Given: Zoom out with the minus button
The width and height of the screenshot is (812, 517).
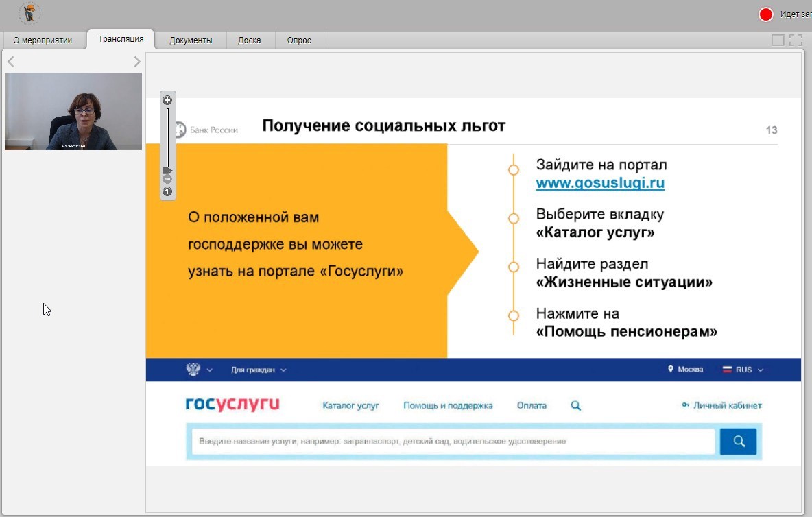Looking at the screenshot, I should (x=167, y=179).
